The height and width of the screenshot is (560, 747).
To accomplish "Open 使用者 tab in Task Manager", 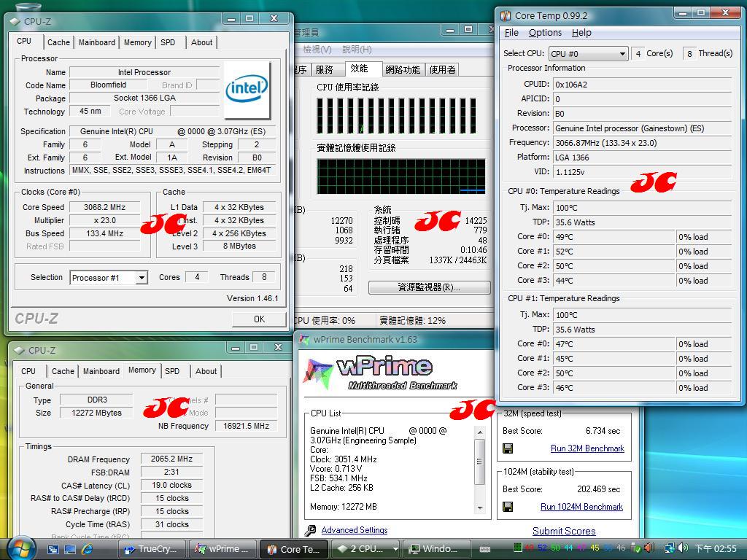I will click(x=442, y=70).
